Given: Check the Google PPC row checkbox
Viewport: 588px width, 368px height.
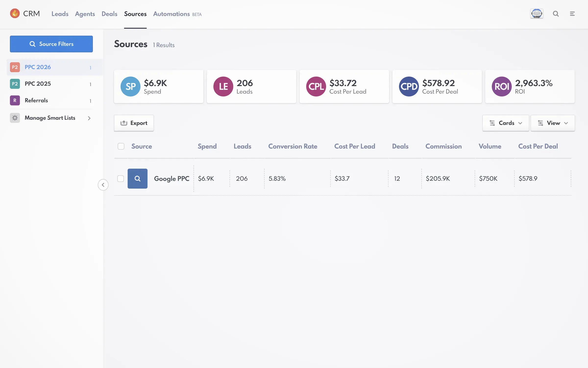Looking at the screenshot, I should point(121,178).
